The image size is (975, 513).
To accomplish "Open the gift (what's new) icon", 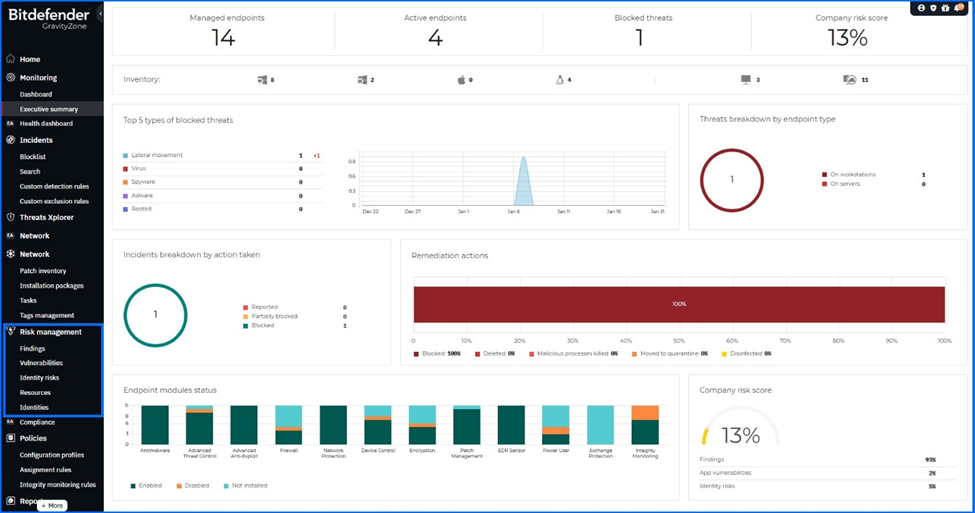I will point(945,8).
